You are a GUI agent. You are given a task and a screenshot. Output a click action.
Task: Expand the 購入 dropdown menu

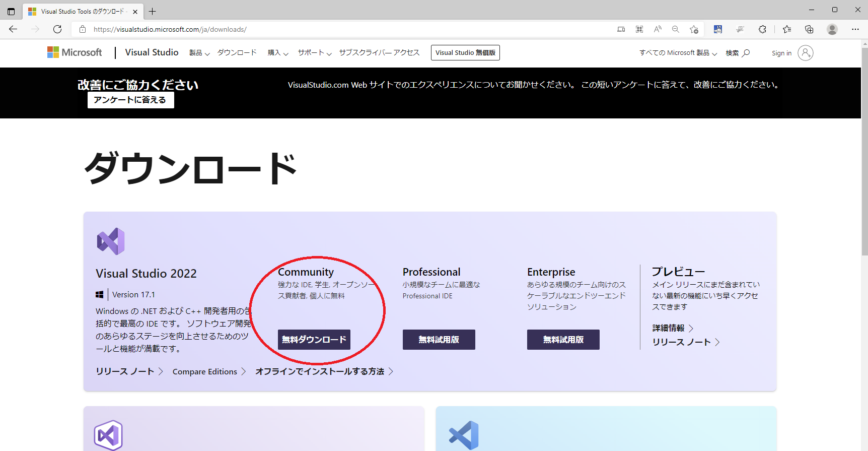[278, 53]
